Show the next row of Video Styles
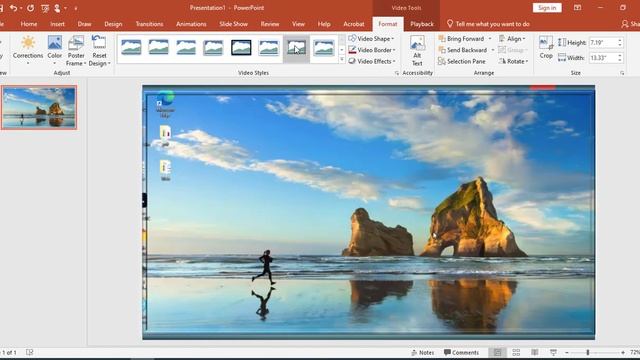The width and height of the screenshot is (640, 360). [342, 50]
